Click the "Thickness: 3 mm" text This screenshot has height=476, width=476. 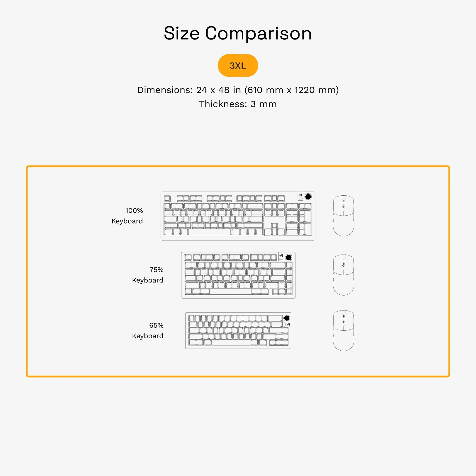[x=238, y=104]
